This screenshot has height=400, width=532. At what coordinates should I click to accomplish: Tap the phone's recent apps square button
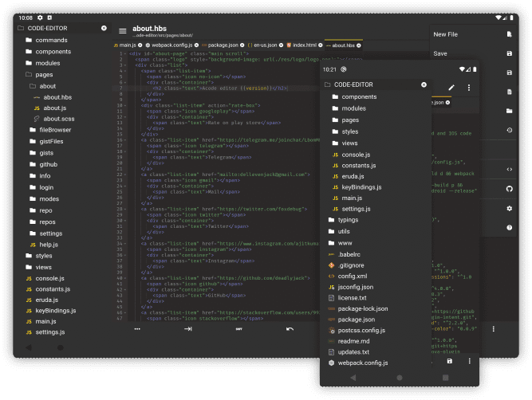tap(446, 378)
